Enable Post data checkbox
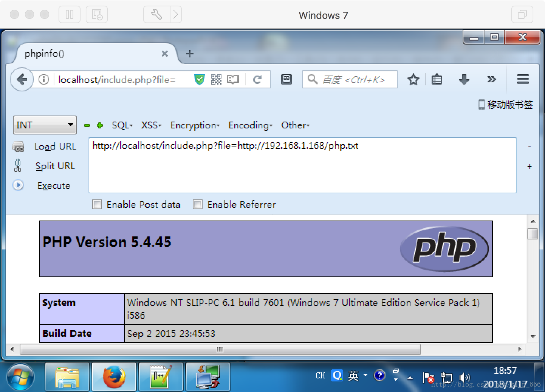The image size is (545, 392). 97,204
